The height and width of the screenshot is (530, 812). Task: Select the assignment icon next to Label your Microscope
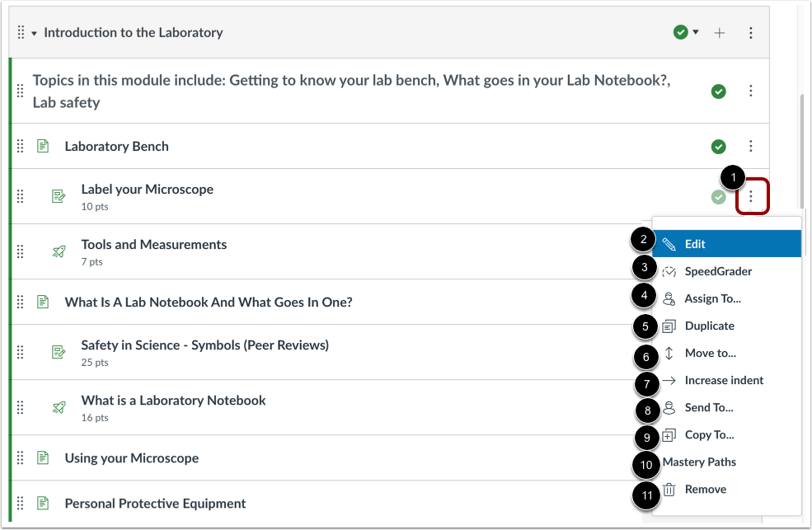point(59,196)
